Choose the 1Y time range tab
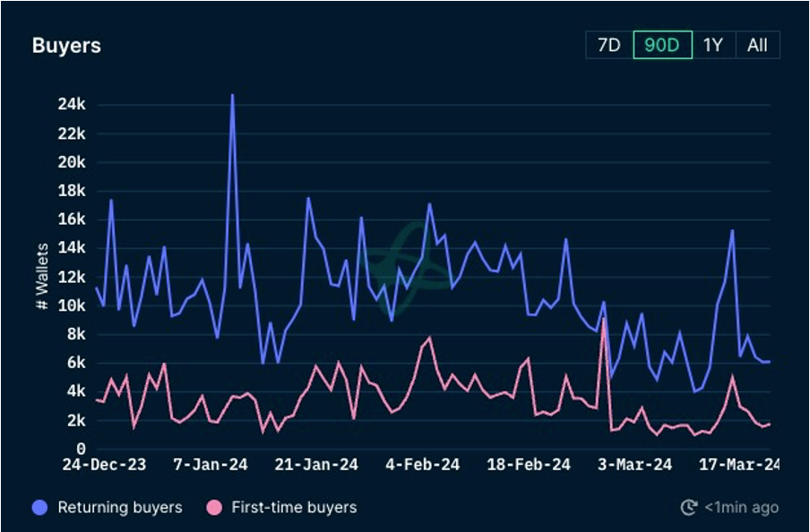The width and height of the screenshot is (810, 532). click(x=712, y=45)
